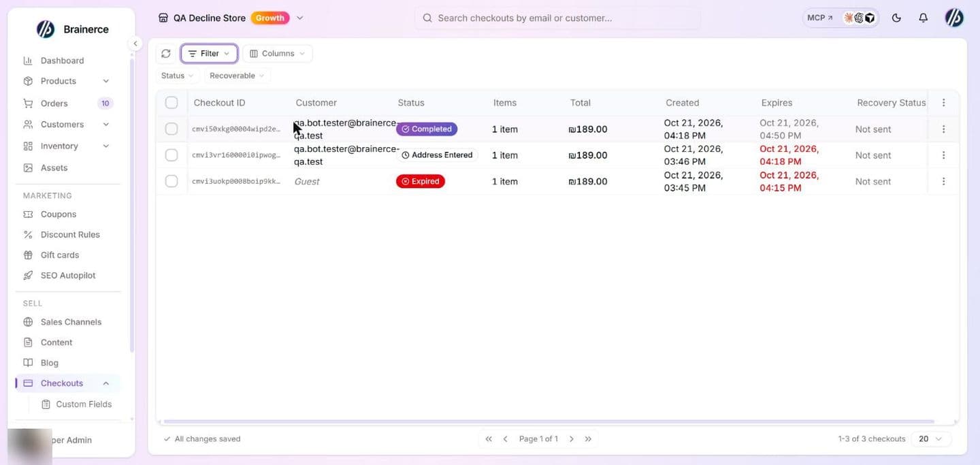
Task: Click the sidebar vertical scrollbar
Action: [x=131, y=204]
